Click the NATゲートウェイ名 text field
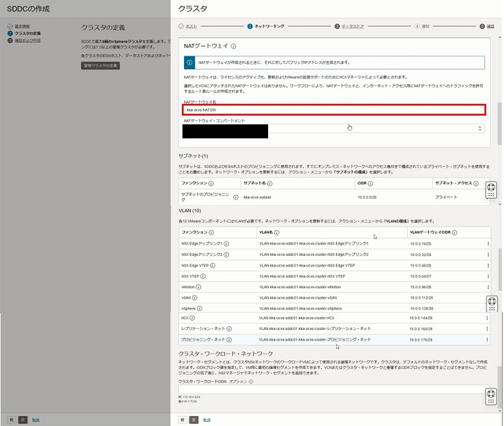504x426 pixels. click(x=333, y=110)
